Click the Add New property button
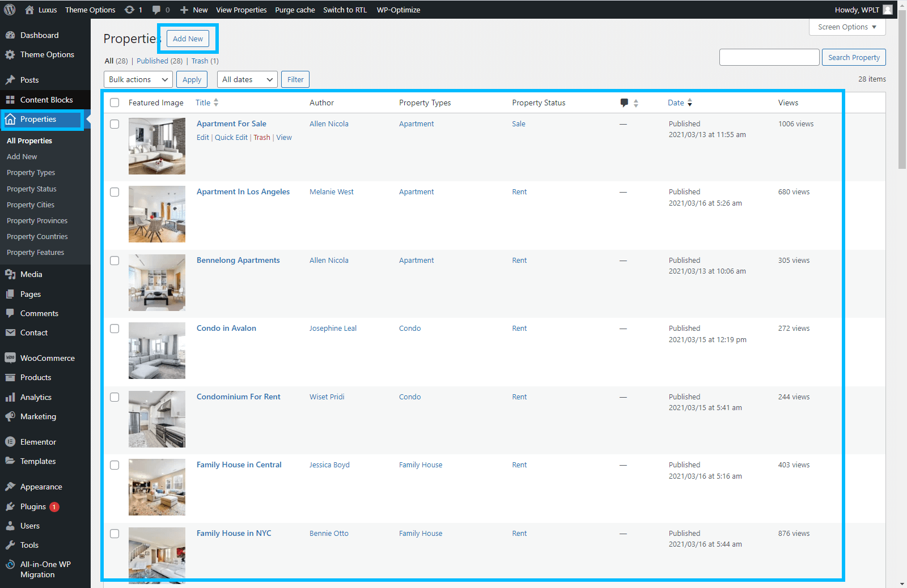Viewport: 907px width, 588px height. click(188, 39)
